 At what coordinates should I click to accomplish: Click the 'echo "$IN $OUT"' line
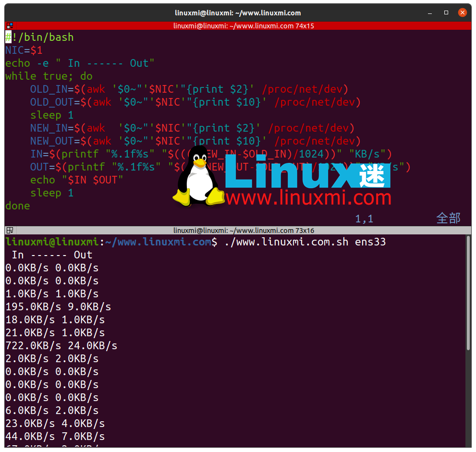pos(76,180)
